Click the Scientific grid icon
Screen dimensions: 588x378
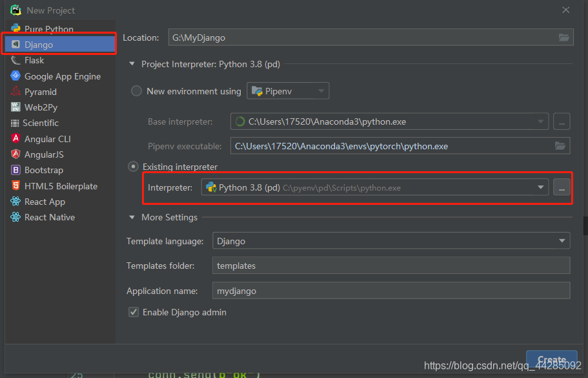[x=15, y=123]
